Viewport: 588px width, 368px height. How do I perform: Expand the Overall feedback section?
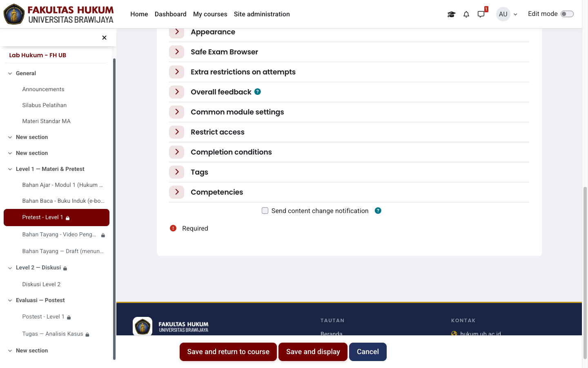click(x=177, y=92)
